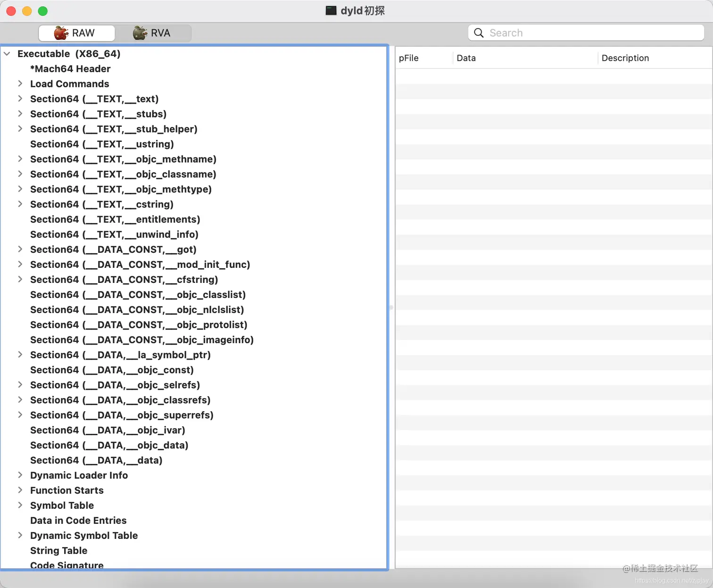The image size is (713, 588).
Task: Expand Section64 (__TEXT,__objc_methname) node
Action: tap(20, 159)
